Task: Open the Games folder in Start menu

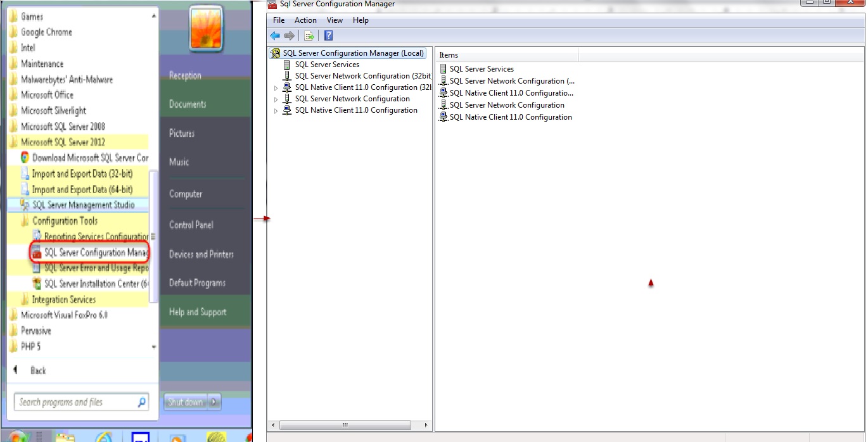Action: point(32,16)
